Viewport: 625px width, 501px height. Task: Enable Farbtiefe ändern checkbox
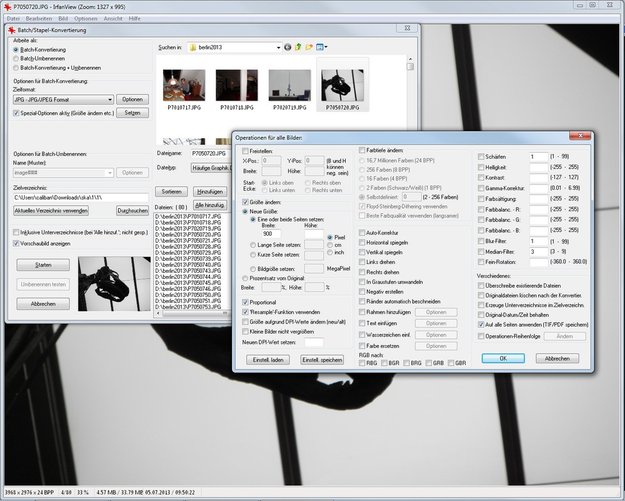(362, 150)
